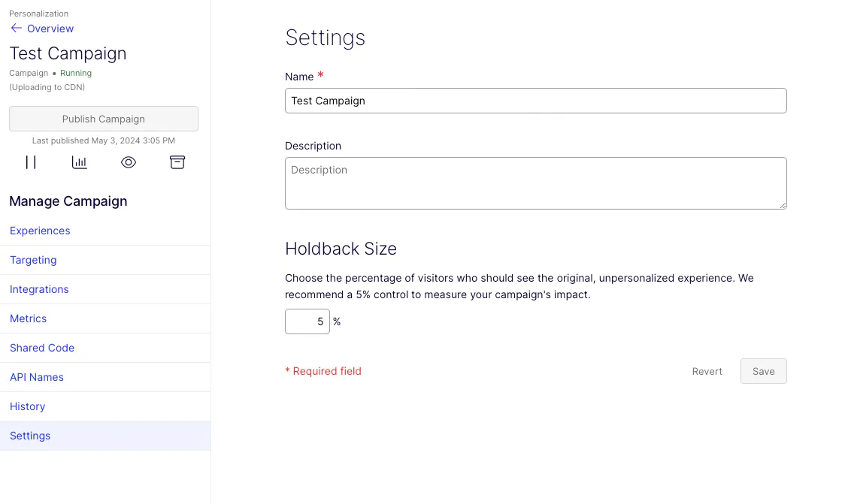854x504 pixels.
Task: Click the Revert button
Action: [x=707, y=371]
